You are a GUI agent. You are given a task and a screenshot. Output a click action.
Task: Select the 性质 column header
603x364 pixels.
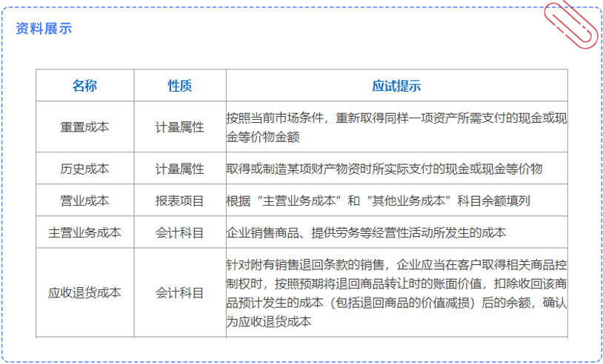click(x=179, y=86)
